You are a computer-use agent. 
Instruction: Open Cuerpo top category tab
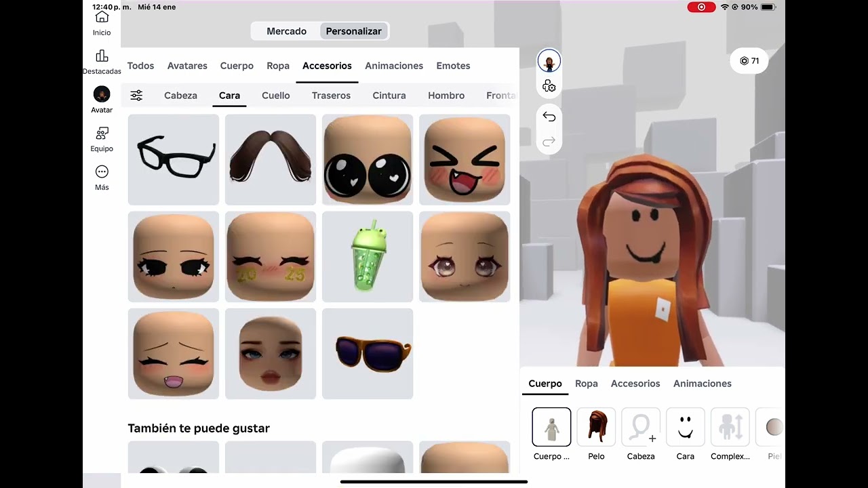click(x=237, y=66)
